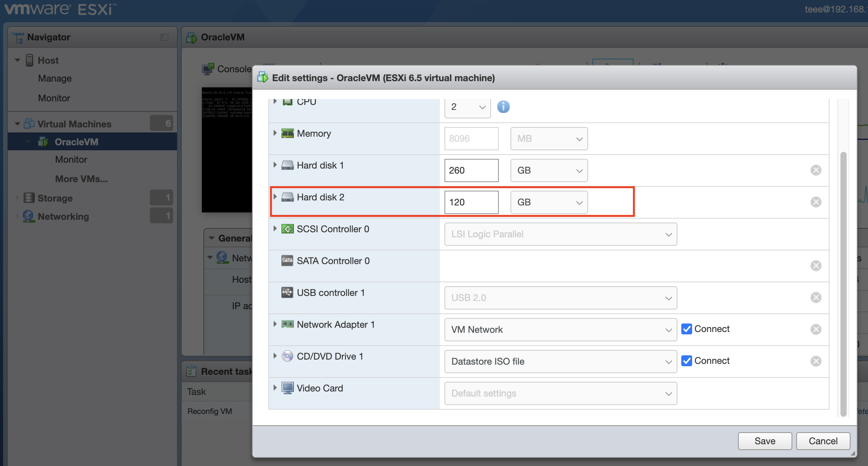Remove USB controller 1 with its X icon
This screenshot has height=466, width=868.
point(816,297)
